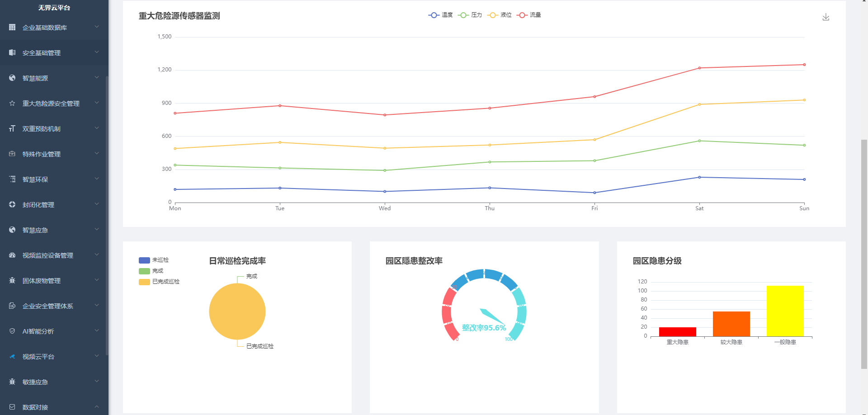Click the 双重预防机制 text icon
868x415 pixels.
[x=12, y=128]
